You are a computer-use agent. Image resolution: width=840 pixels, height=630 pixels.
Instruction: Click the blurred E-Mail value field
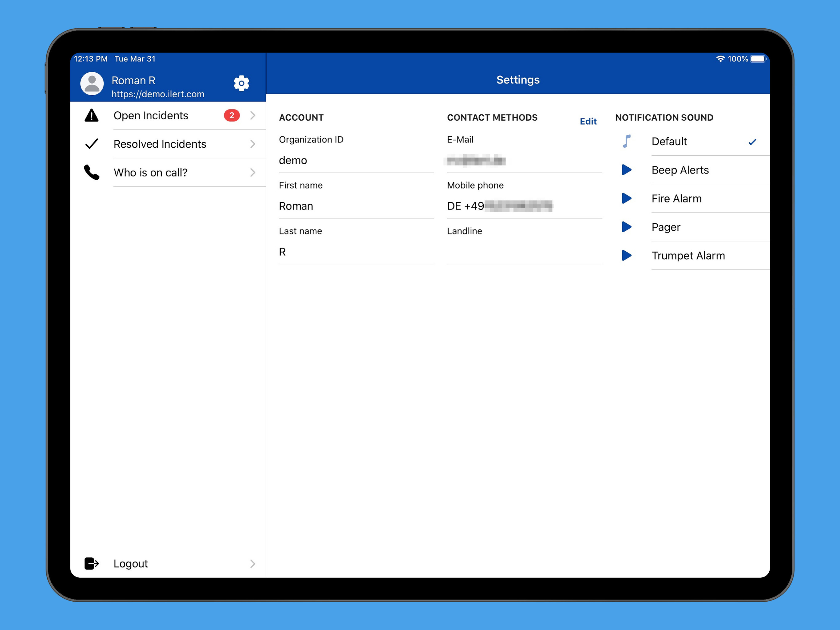(x=525, y=160)
